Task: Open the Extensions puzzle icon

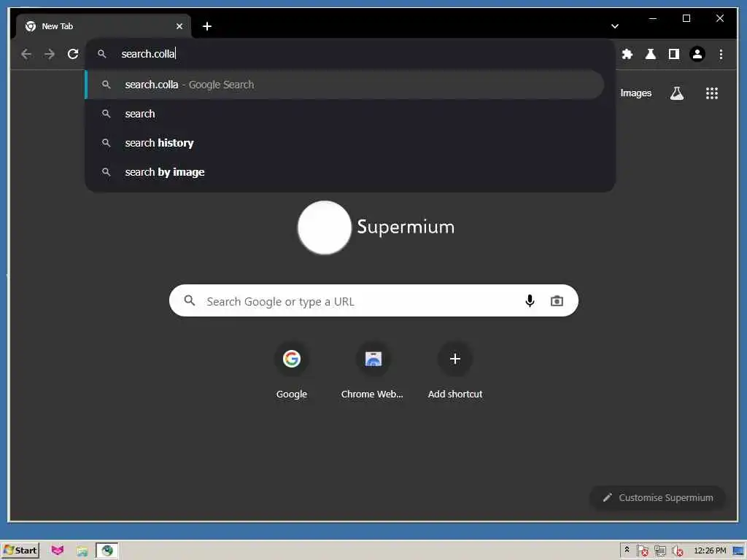Action: (627, 54)
